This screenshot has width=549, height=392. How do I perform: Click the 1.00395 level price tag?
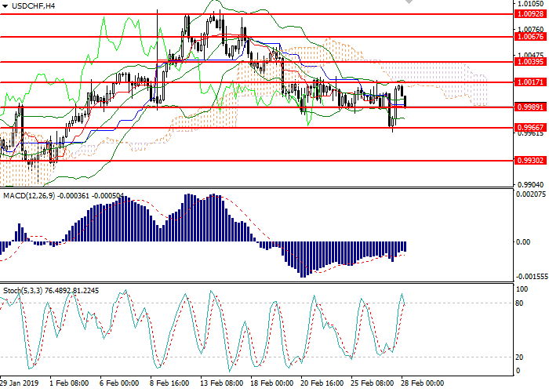(529, 62)
